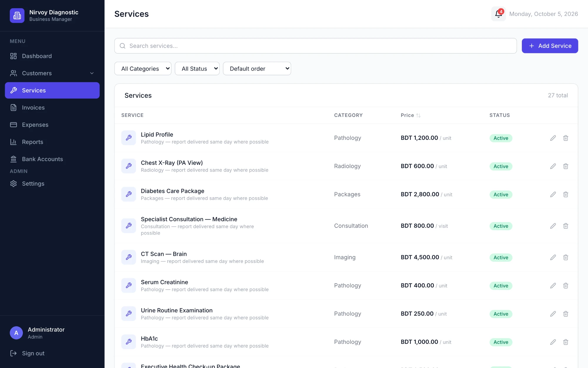Focus the Search services field
588x368 pixels.
315,46
